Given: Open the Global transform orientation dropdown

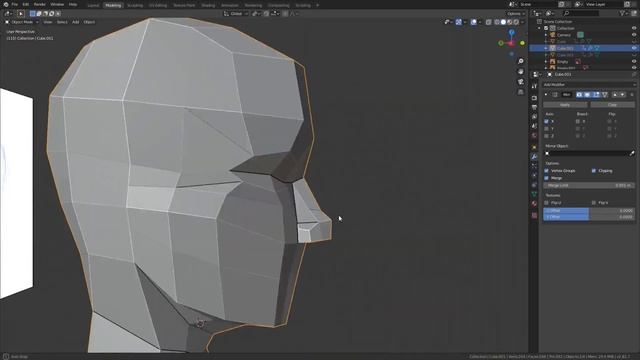Looking at the screenshot, I should tap(236, 13).
